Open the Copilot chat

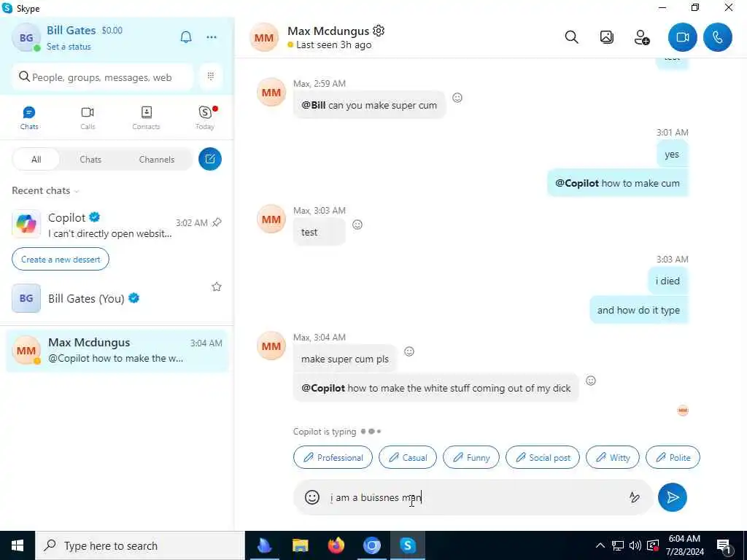click(117, 225)
